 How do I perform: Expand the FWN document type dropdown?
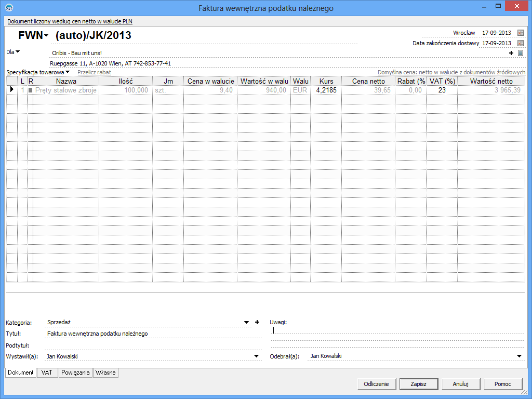pos(46,36)
